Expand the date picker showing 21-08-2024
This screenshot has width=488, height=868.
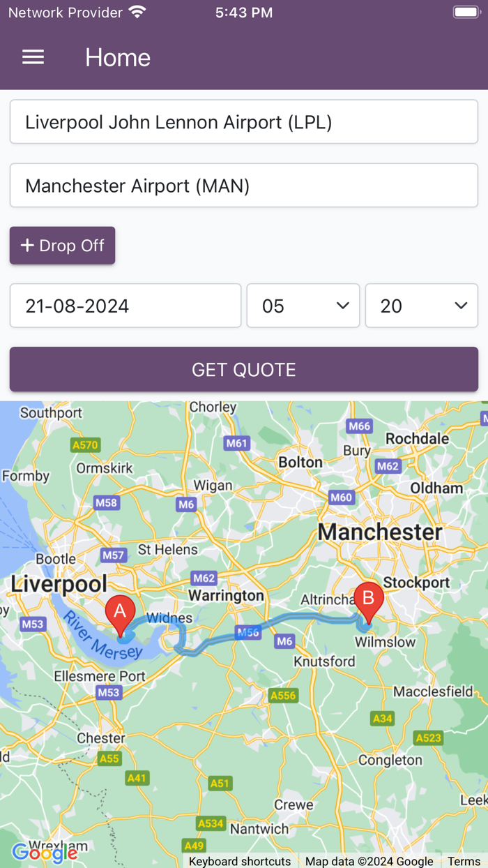(x=124, y=306)
